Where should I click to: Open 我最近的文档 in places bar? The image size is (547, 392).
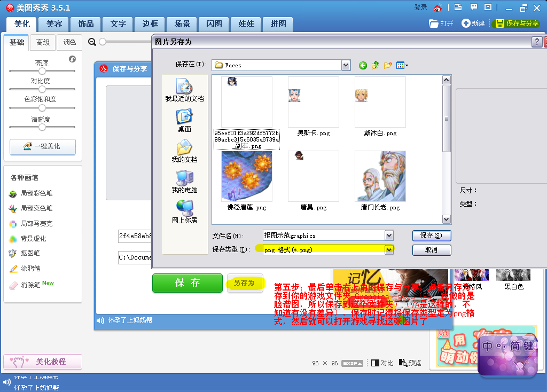click(x=184, y=90)
